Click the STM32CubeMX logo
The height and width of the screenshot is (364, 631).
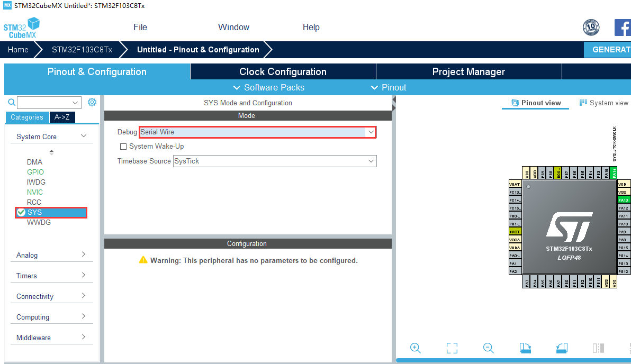point(21,28)
